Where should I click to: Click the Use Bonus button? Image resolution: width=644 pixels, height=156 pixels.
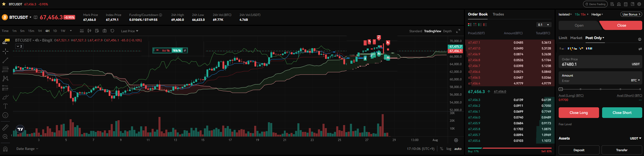631,14
